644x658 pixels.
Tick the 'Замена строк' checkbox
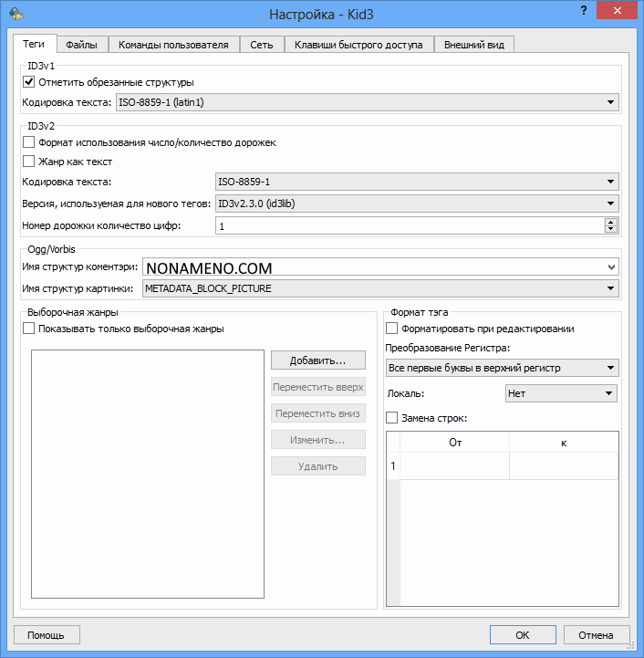tap(392, 418)
